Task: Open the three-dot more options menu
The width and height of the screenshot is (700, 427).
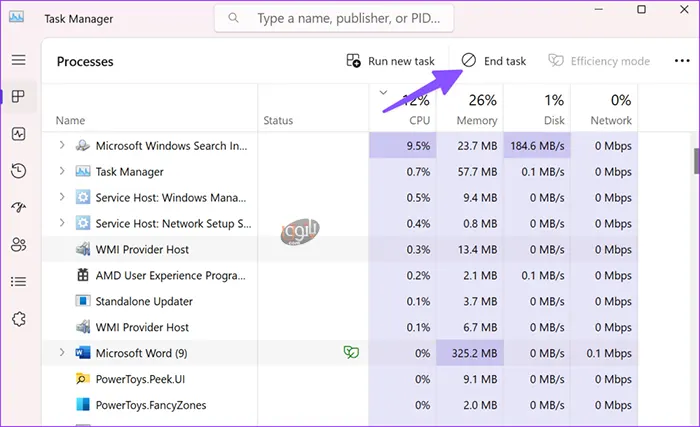Action: pyautogui.click(x=682, y=61)
